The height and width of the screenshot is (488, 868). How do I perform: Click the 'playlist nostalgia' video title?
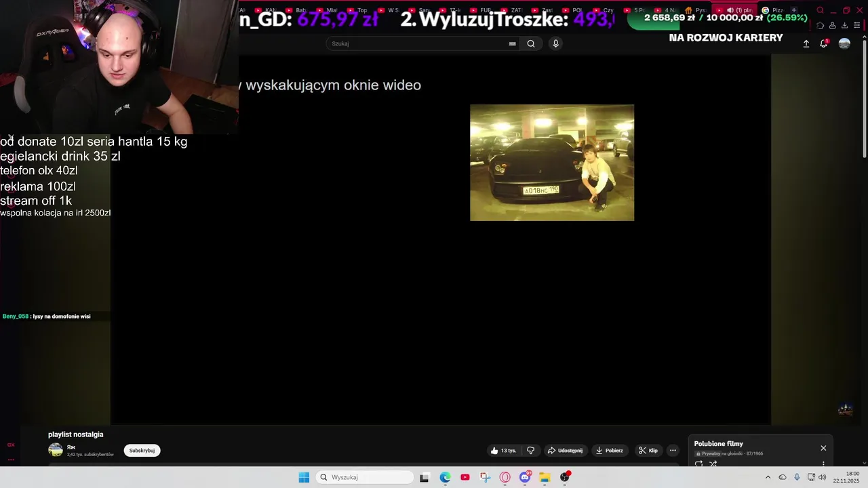(76, 434)
